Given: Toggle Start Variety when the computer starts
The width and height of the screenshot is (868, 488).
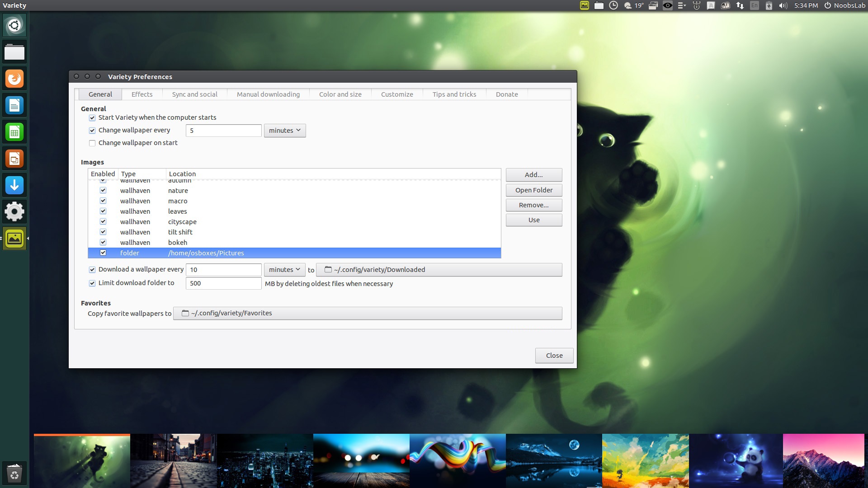Looking at the screenshot, I should (x=92, y=118).
